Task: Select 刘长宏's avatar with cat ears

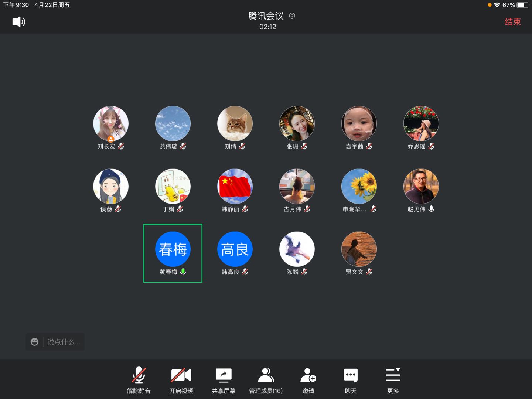Action: click(x=111, y=124)
